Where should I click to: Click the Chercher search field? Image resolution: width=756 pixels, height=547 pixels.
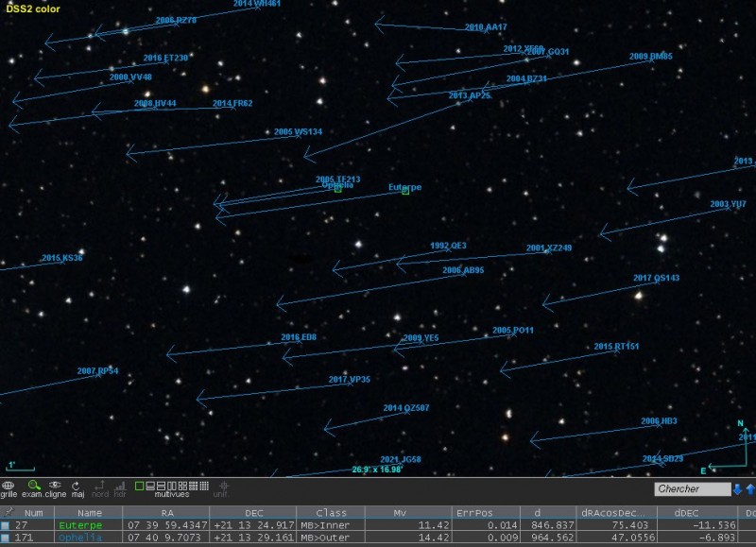[x=693, y=489]
